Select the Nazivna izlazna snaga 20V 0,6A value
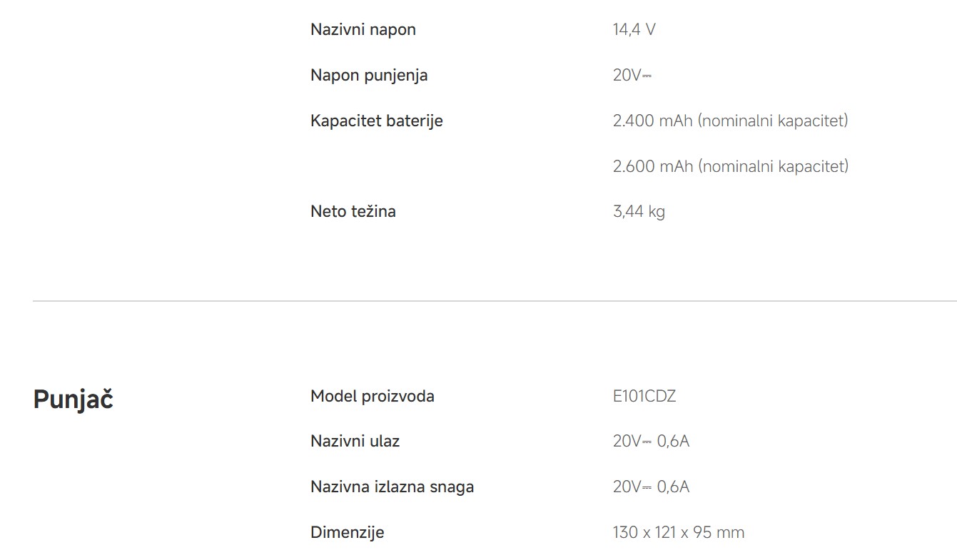The image size is (957, 560). (x=651, y=487)
